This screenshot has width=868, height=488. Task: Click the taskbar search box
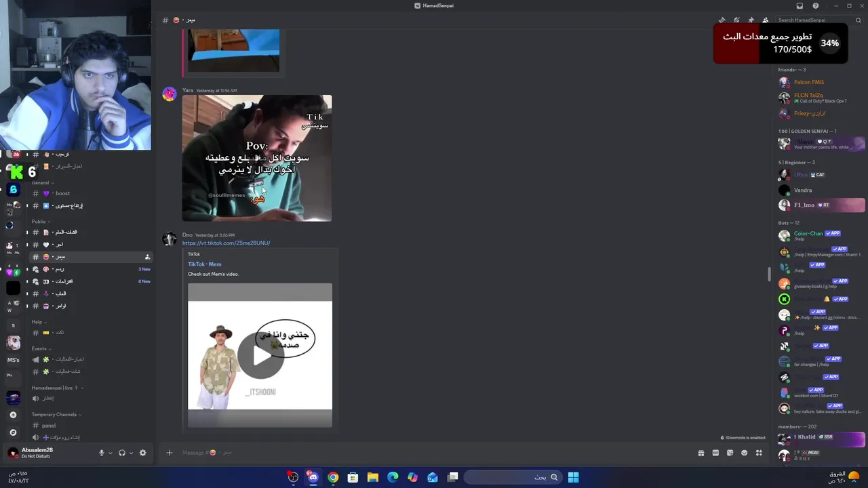pos(513,477)
